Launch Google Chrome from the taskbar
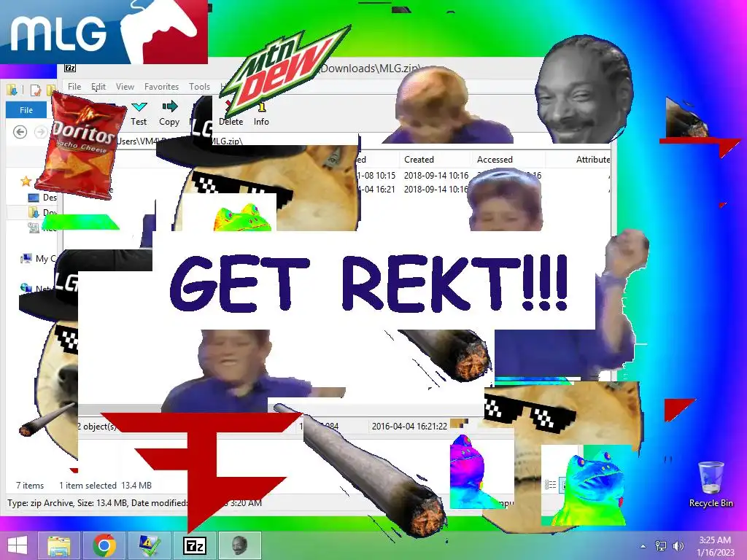This screenshot has width=747, height=560. [104, 545]
